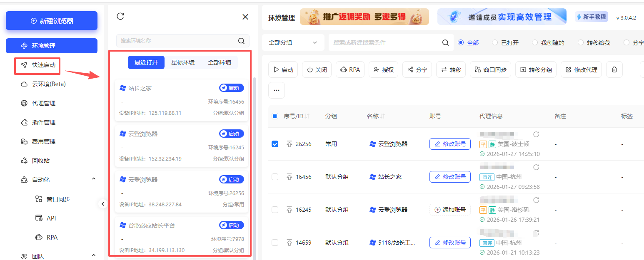This screenshot has width=644, height=260.
Task: Open 回收站 recycle bin in sidebar
Action: pos(40,160)
